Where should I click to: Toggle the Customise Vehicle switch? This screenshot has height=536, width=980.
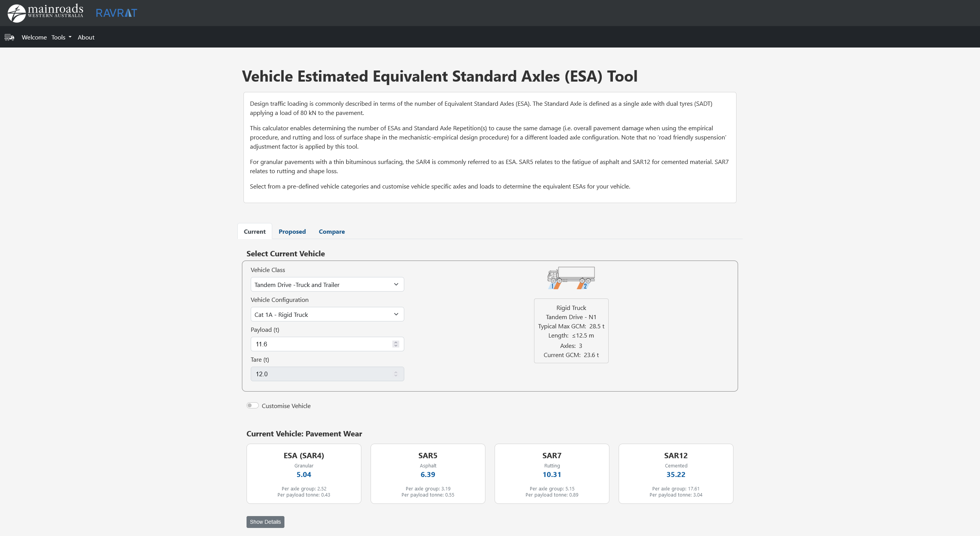(x=253, y=406)
